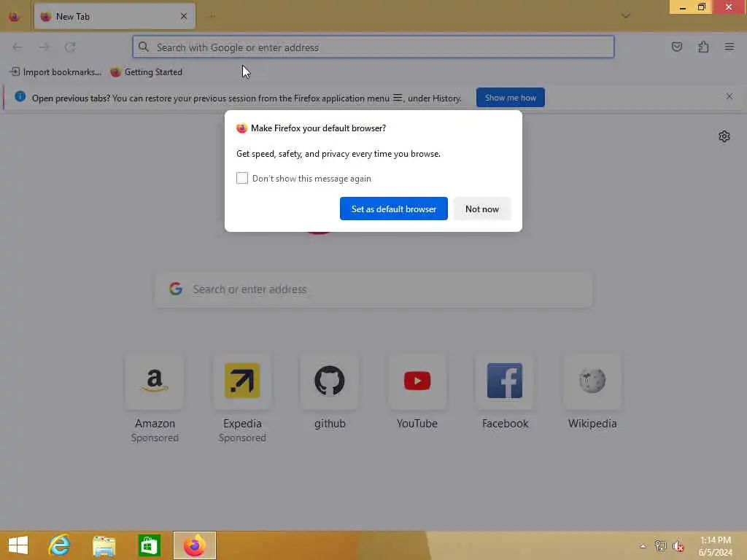Focus the address bar search field
Image resolution: width=747 pixels, height=560 pixels.
(x=373, y=47)
